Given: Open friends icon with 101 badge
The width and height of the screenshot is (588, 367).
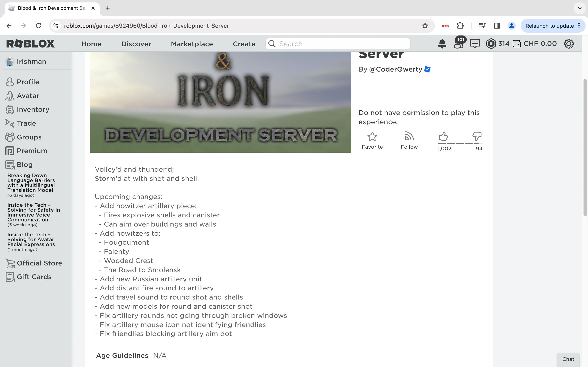Looking at the screenshot, I should tap(459, 43).
